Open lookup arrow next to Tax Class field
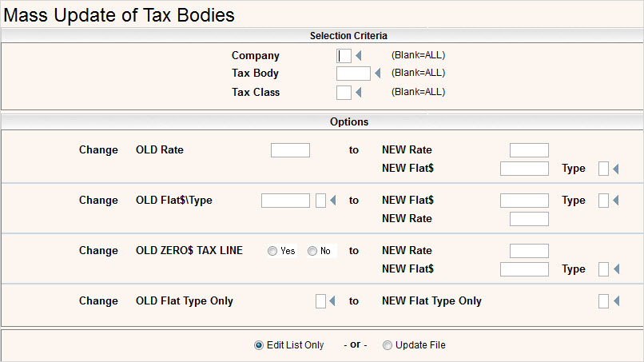This screenshot has width=644, height=362. [359, 92]
